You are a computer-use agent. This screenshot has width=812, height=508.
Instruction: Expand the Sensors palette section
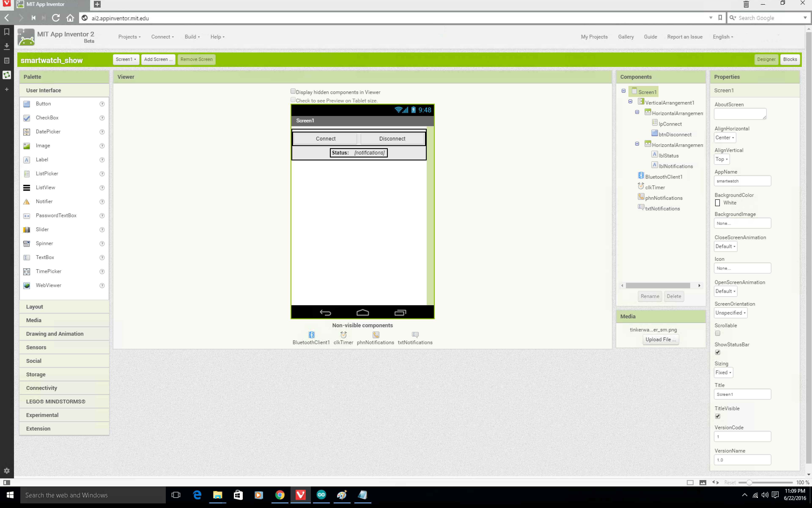pyautogui.click(x=64, y=347)
